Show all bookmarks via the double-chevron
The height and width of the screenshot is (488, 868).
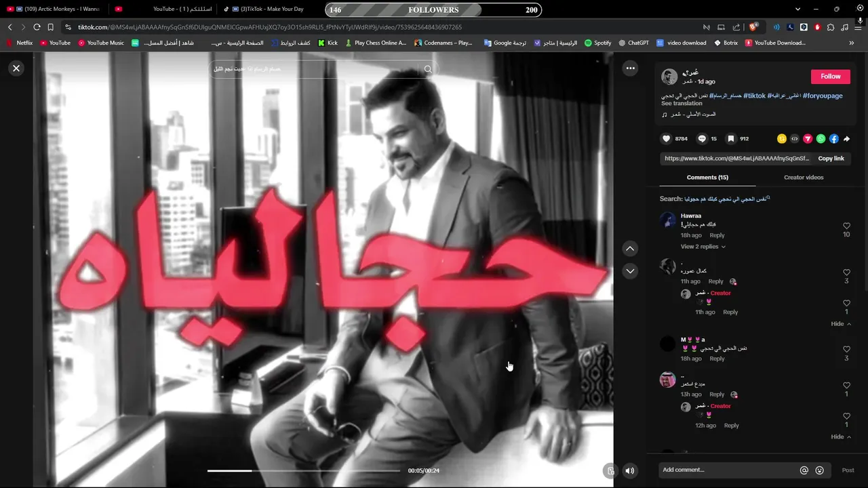point(851,43)
